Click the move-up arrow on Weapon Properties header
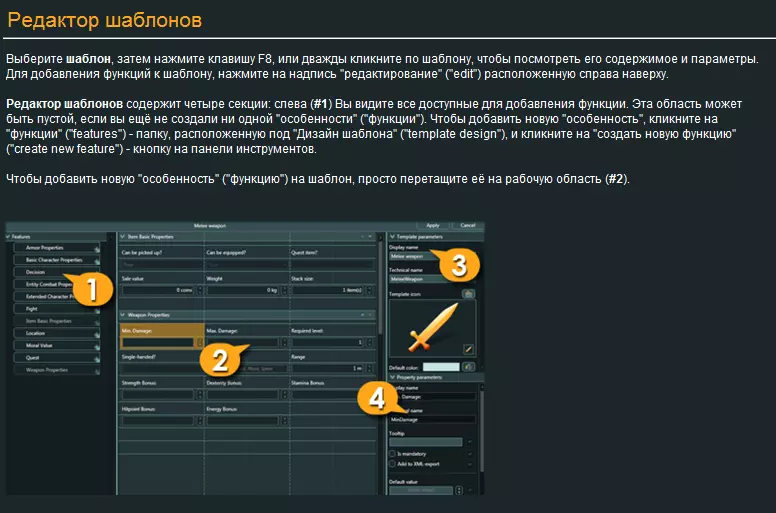This screenshot has width=776, height=513. click(362, 315)
